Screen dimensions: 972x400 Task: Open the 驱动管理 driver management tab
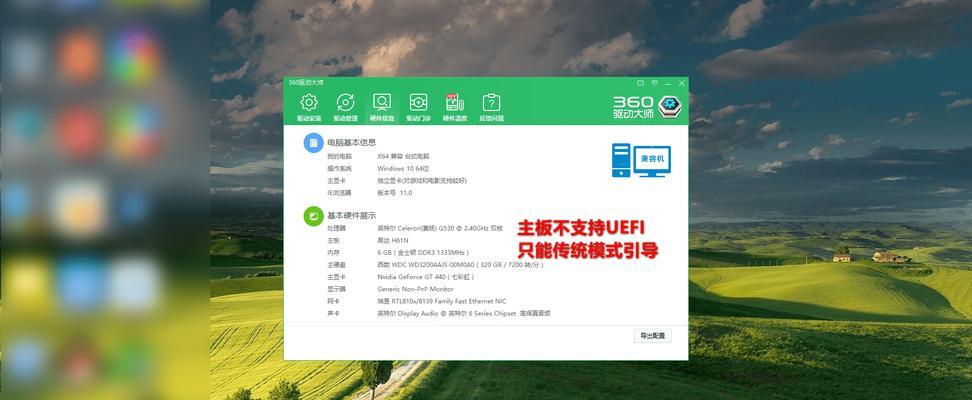tap(345, 107)
